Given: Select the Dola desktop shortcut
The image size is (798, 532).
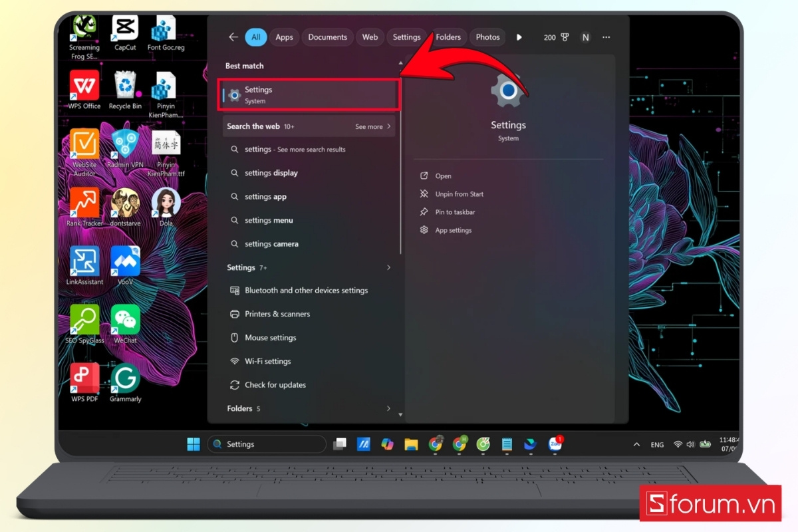Looking at the screenshot, I should coord(166,207).
